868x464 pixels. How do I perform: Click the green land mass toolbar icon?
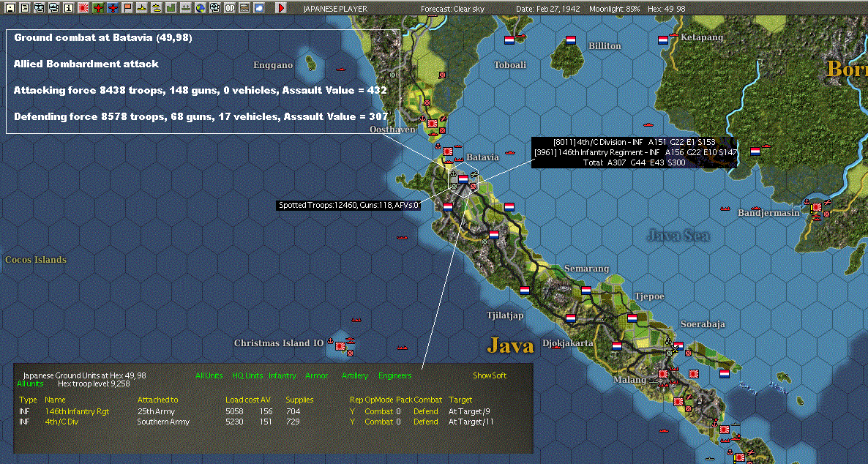coord(171,8)
